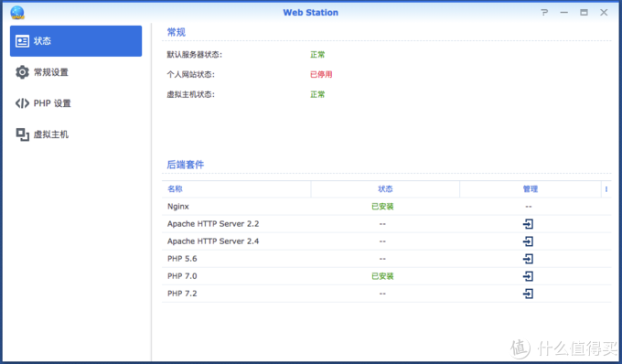The height and width of the screenshot is (364, 622).
Task: Click the 虚拟主机 overlapping squares icon
Action: point(22,134)
